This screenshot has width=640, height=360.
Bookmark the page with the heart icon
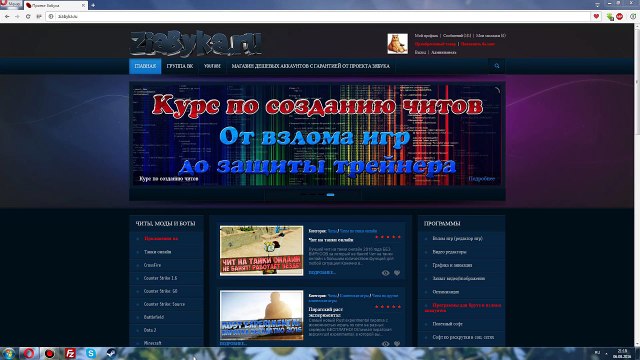click(x=596, y=16)
